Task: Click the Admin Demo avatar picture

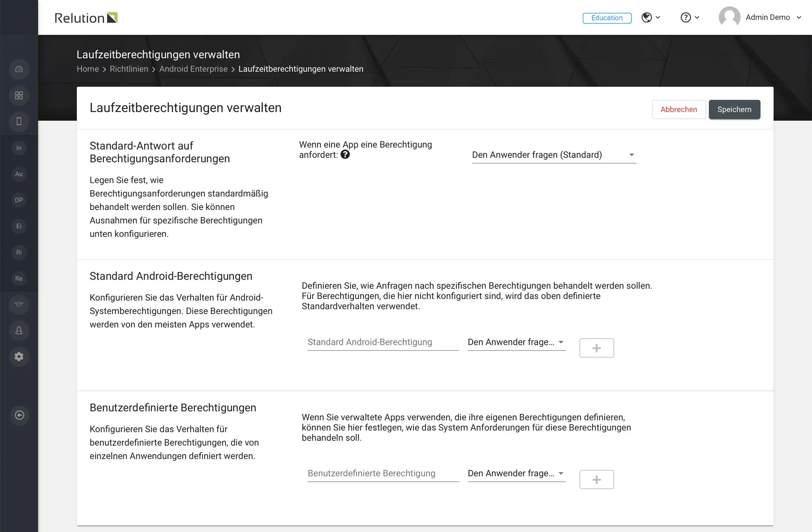Action: 729,17
